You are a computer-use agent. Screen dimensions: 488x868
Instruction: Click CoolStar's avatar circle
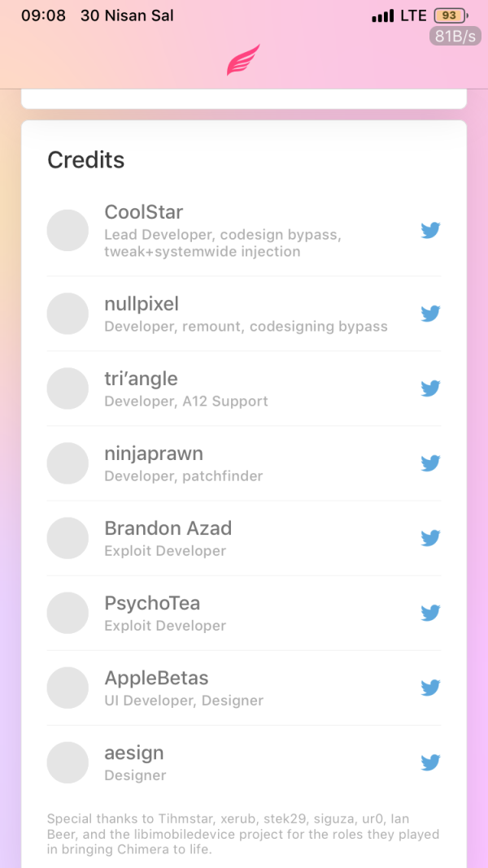click(x=68, y=230)
